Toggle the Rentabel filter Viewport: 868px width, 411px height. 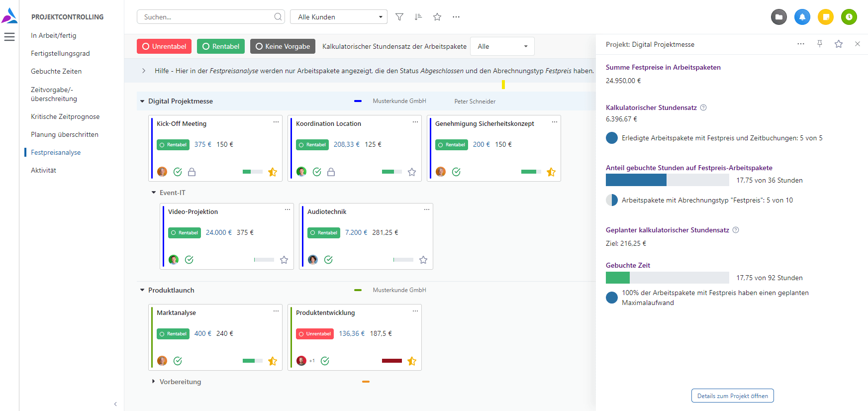221,46
